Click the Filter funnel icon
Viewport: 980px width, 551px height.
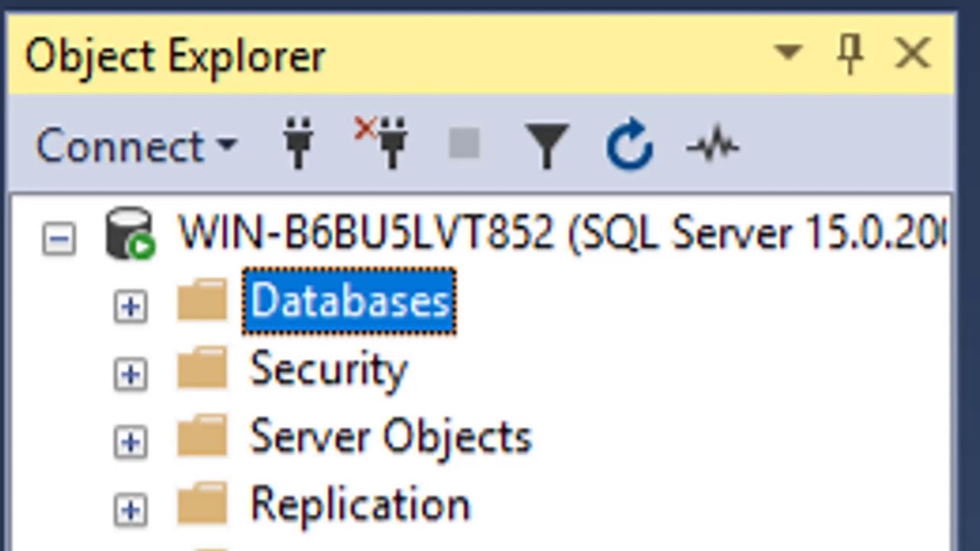[x=547, y=145]
